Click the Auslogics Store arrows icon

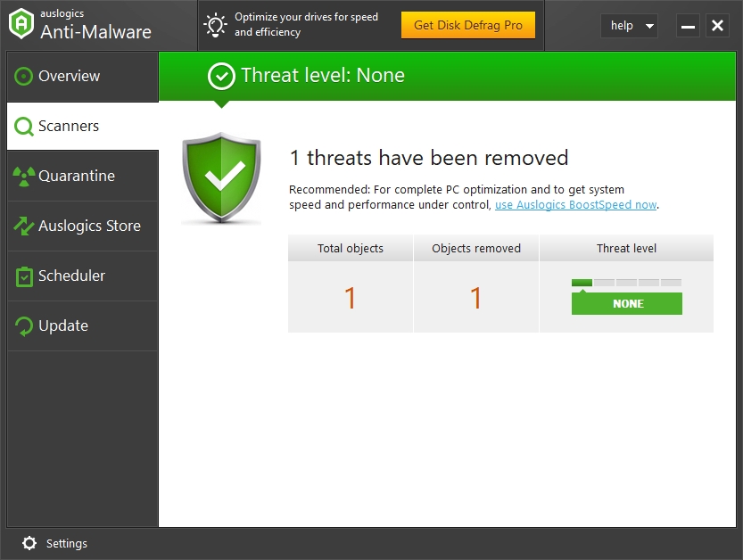point(24,226)
